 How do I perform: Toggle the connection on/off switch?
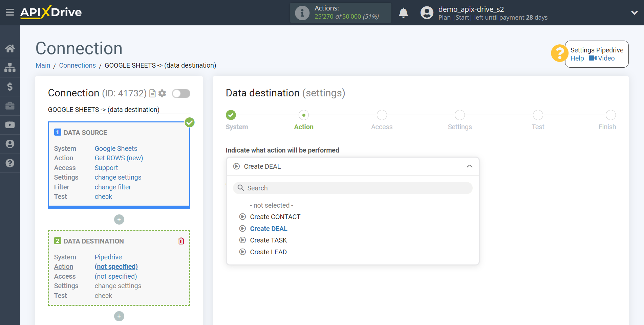point(181,93)
